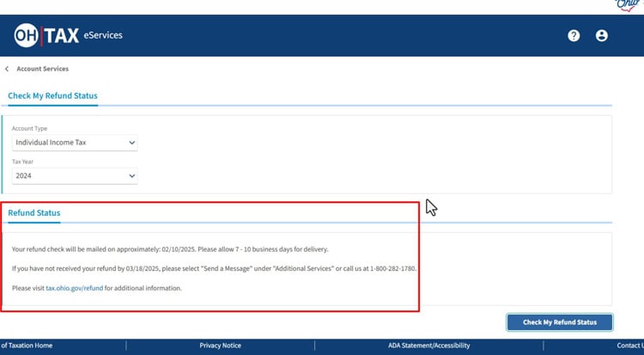The height and width of the screenshot is (355, 644).
Task: Open the help question mark icon
Action: [x=574, y=36]
